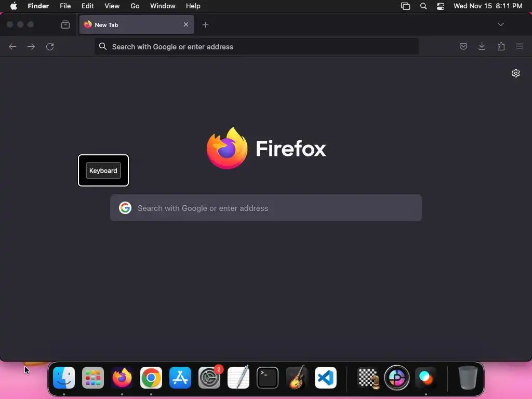Open Firefox hamburger application menu
The image size is (532, 399).
pyautogui.click(x=520, y=46)
